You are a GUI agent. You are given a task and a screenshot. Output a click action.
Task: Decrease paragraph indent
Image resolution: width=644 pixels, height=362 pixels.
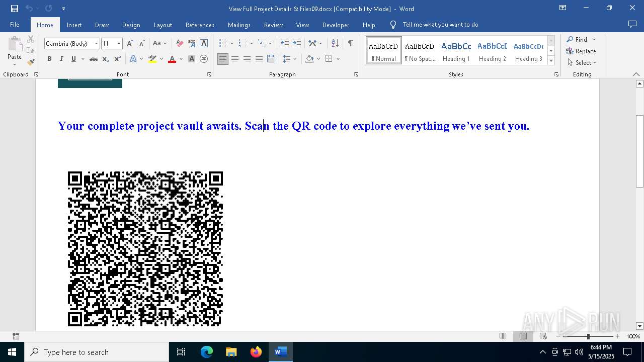click(285, 44)
